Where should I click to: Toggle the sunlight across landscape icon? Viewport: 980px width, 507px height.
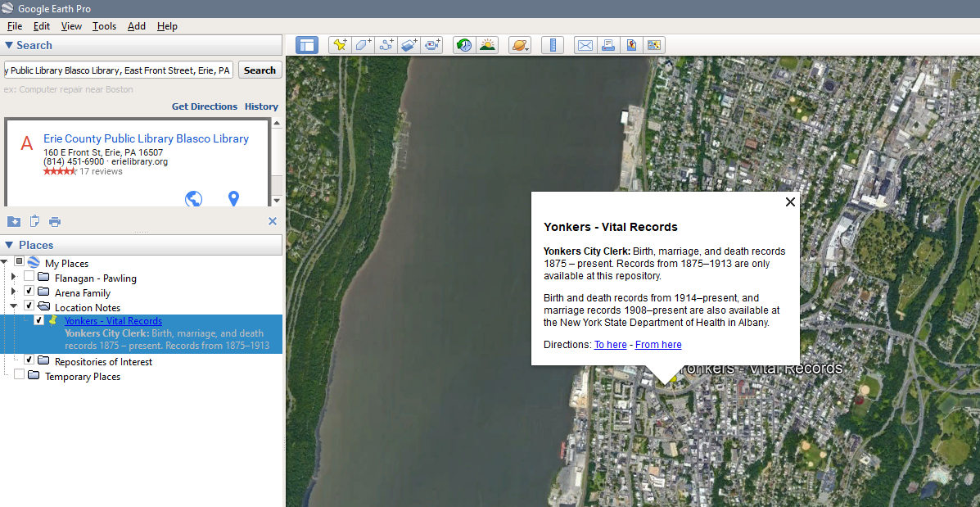point(487,45)
